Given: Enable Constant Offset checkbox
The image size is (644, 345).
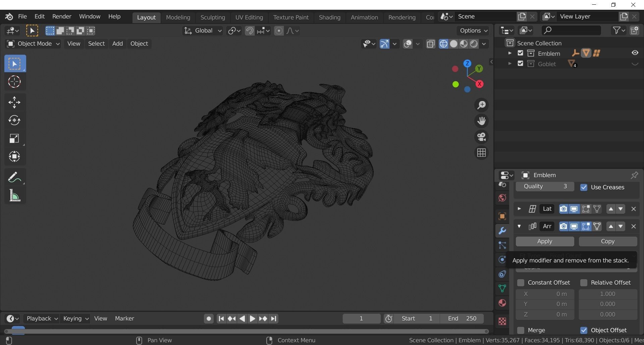Looking at the screenshot, I should pyautogui.click(x=521, y=283).
